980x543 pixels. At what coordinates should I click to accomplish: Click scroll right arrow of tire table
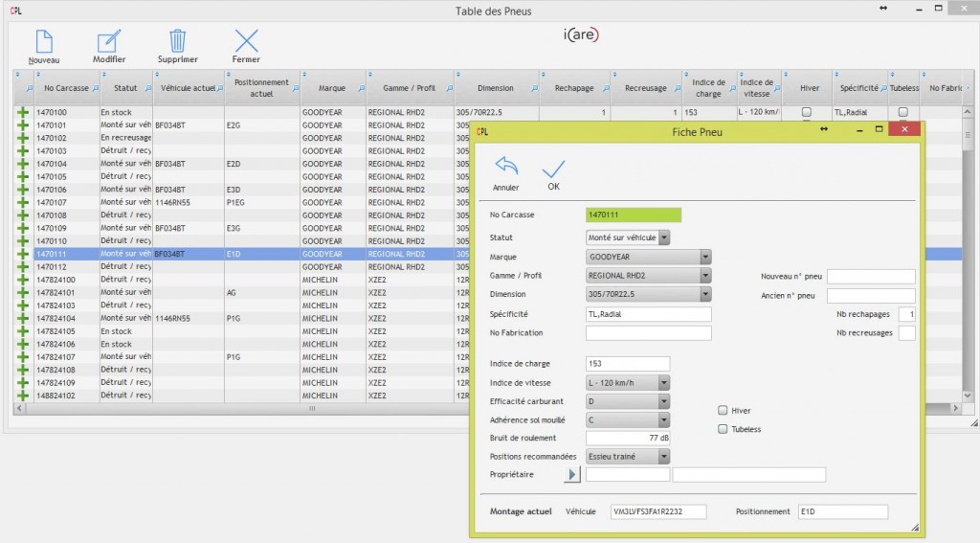pos(955,409)
